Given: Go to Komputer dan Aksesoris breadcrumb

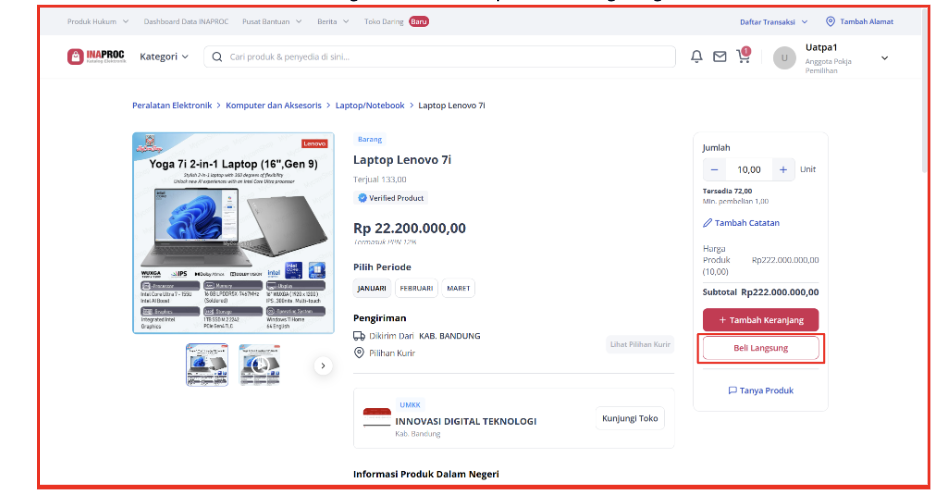Looking at the screenshot, I should click(x=273, y=105).
